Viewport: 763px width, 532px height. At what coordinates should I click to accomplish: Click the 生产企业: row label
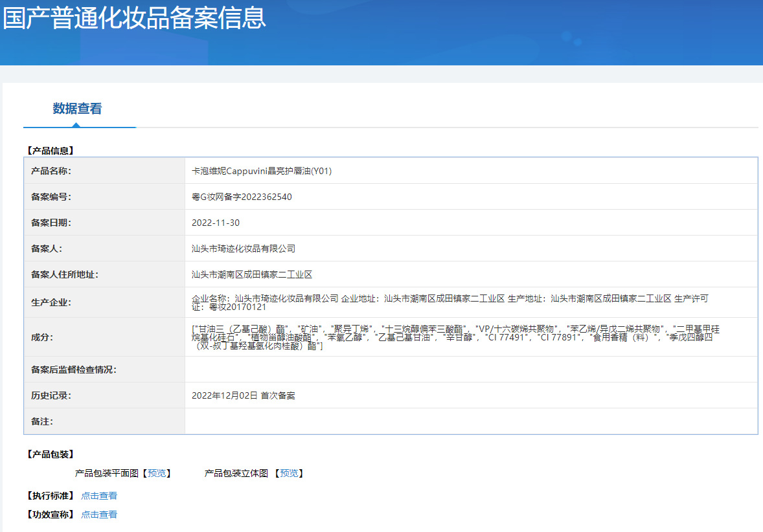(51, 302)
